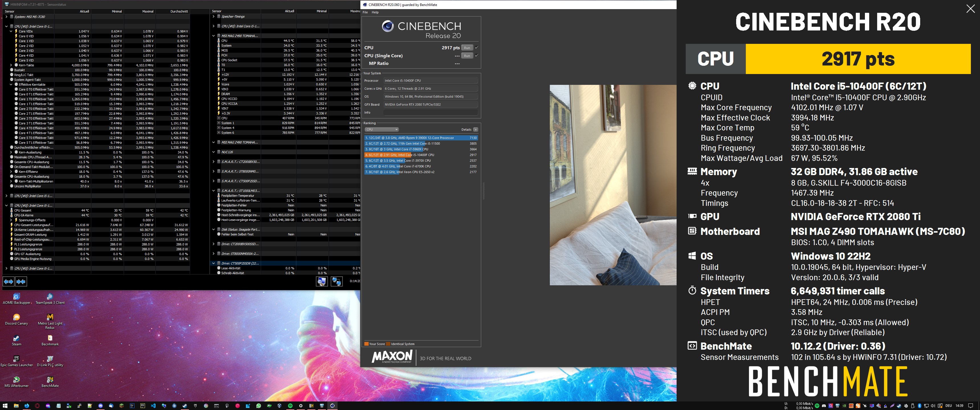Screen dimensions: 980x410
Task: Open Discord taskbar icon
Action: [x=101, y=406]
